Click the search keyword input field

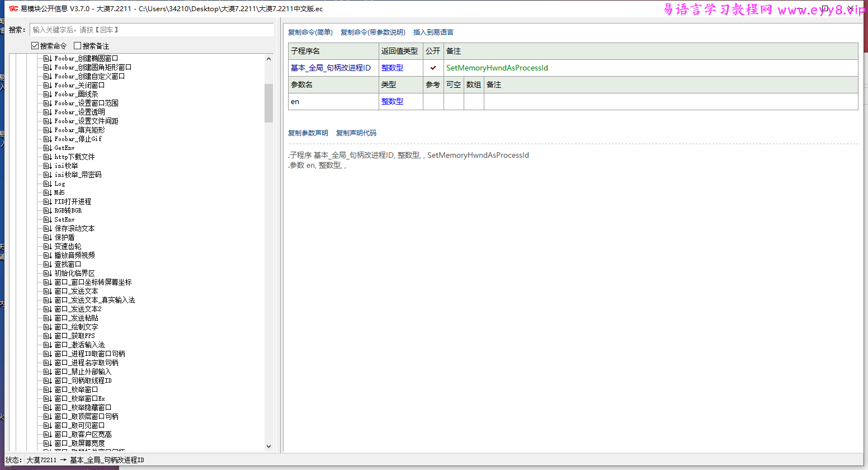tap(152, 30)
